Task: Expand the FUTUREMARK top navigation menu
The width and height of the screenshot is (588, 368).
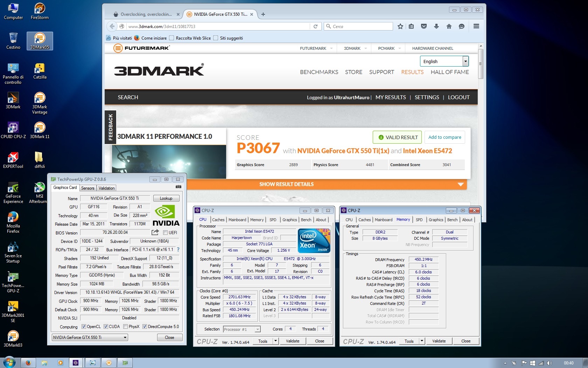Action: coord(316,48)
